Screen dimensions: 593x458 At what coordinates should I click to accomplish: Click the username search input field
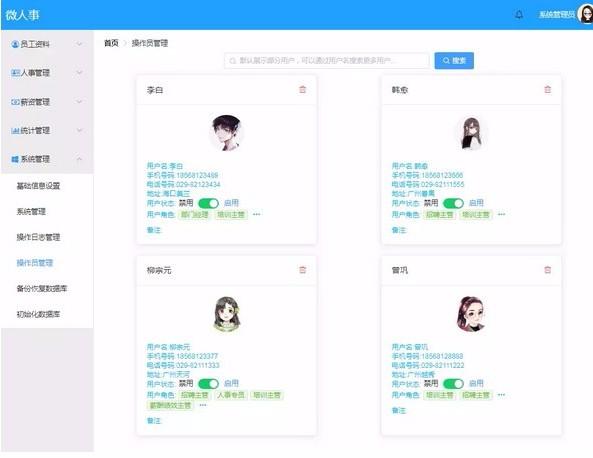pyautogui.click(x=326, y=61)
